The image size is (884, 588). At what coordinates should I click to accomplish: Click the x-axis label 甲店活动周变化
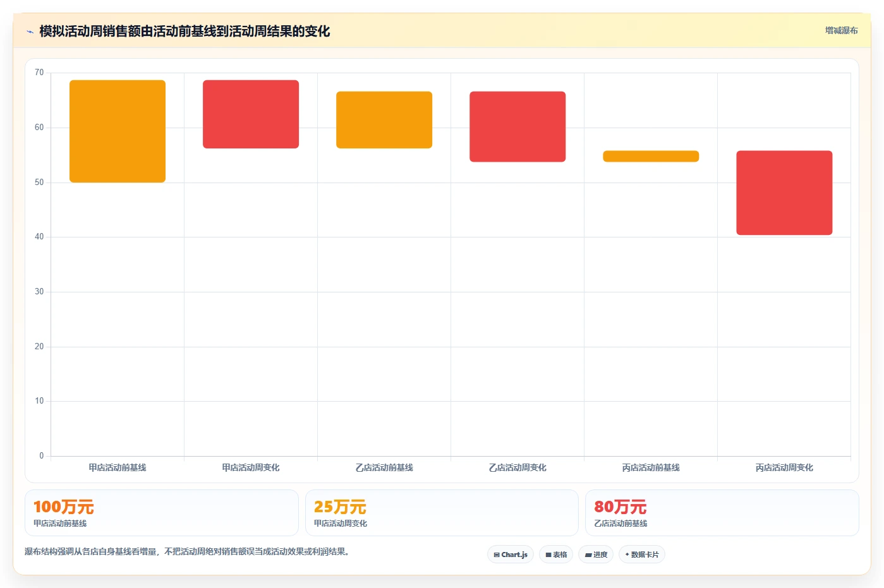tap(251, 468)
